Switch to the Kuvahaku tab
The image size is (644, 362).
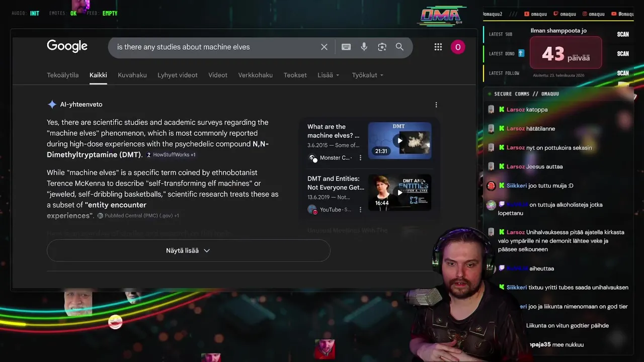point(132,75)
